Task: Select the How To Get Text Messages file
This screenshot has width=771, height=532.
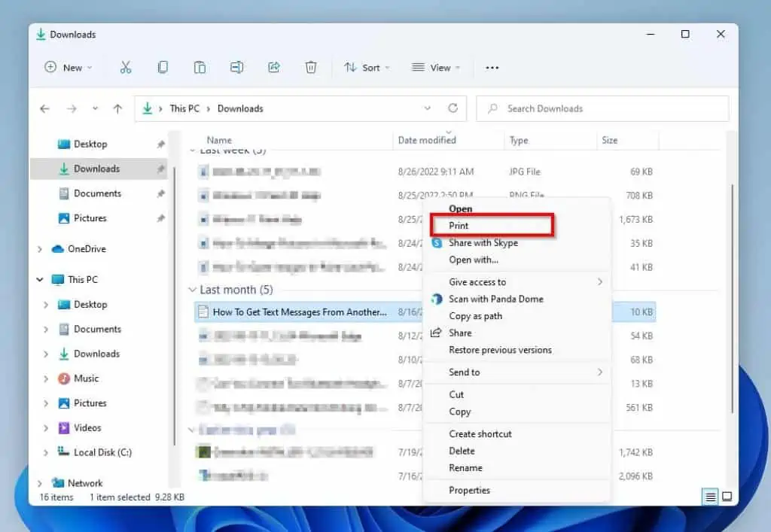Action: tap(300, 312)
